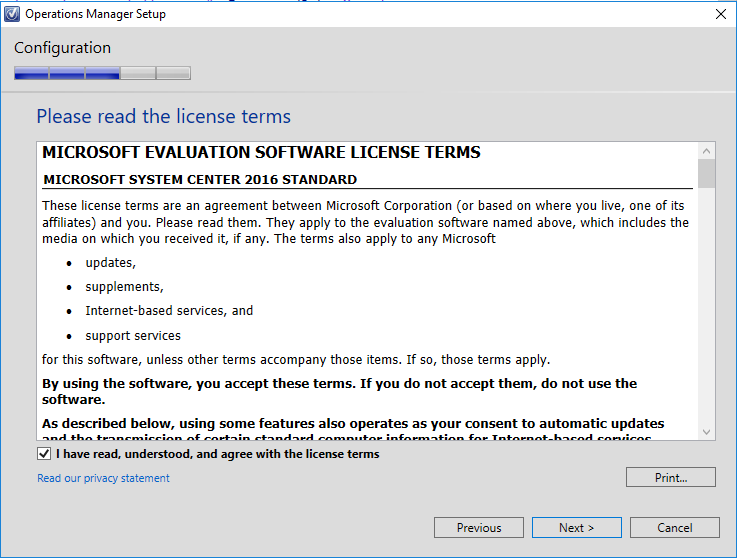Click the license text scroll up arrow

click(x=706, y=151)
